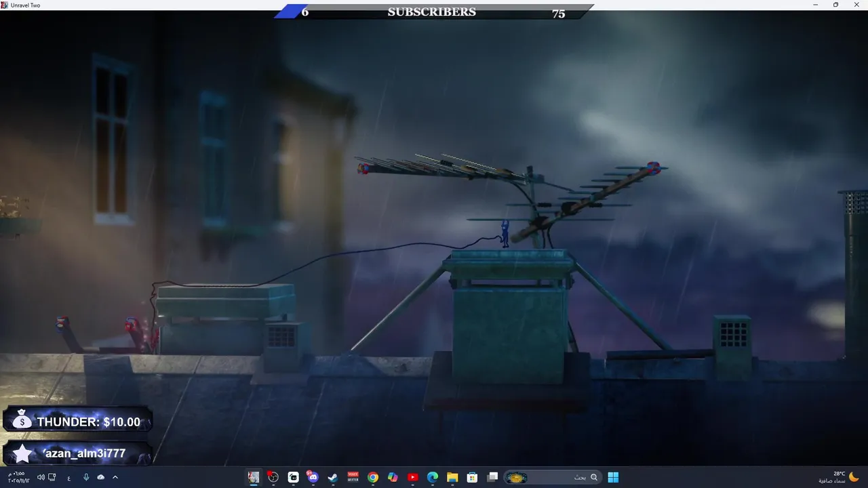
Task: Click the taskbar search box
Action: (553, 477)
